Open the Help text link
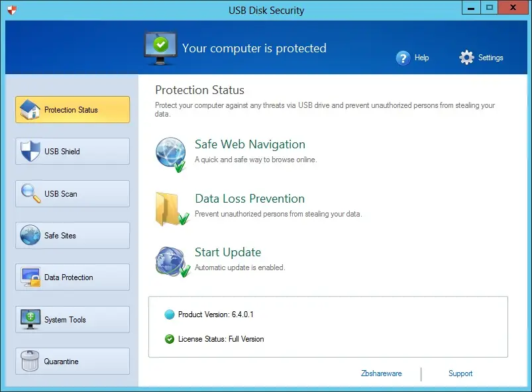This screenshot has width=532, height=392. pyautogui.click(x=422, y=58)
